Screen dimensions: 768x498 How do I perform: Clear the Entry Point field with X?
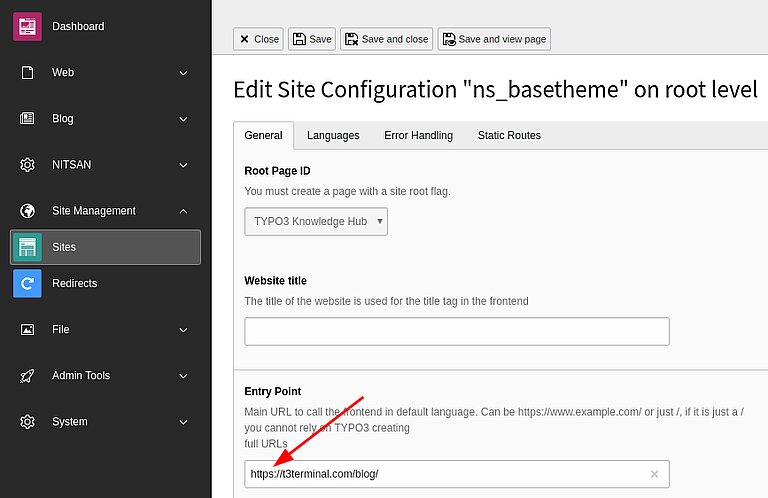(x=654, y=474)
